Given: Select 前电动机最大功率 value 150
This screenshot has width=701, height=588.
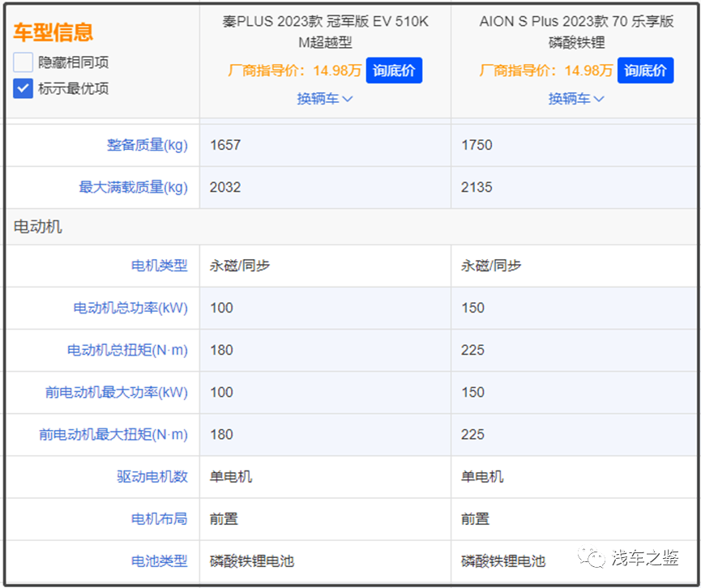Looking at the screenshot, I should pyautogui.click(x=473, y=392).
